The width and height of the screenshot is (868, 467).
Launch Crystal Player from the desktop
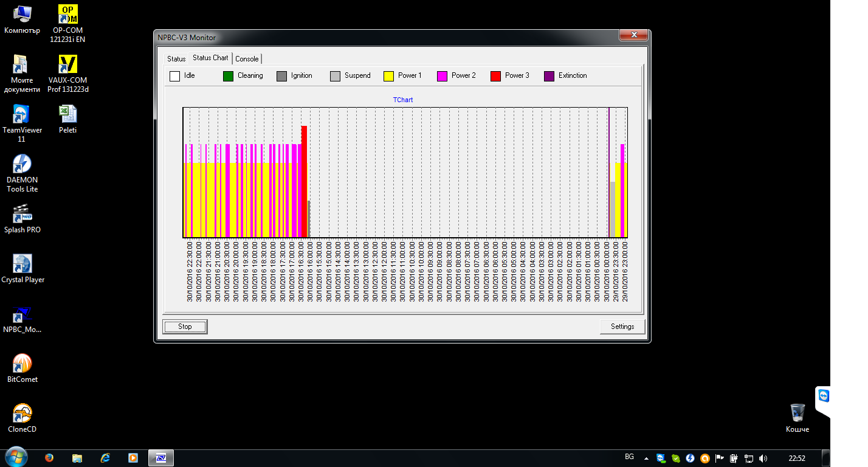coord(22,264)
